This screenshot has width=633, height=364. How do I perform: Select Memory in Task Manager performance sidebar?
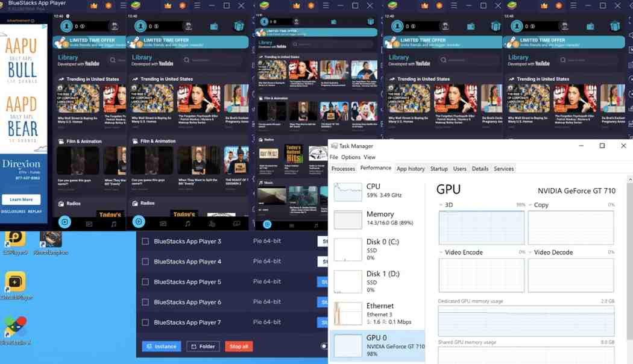coord(377,218)
